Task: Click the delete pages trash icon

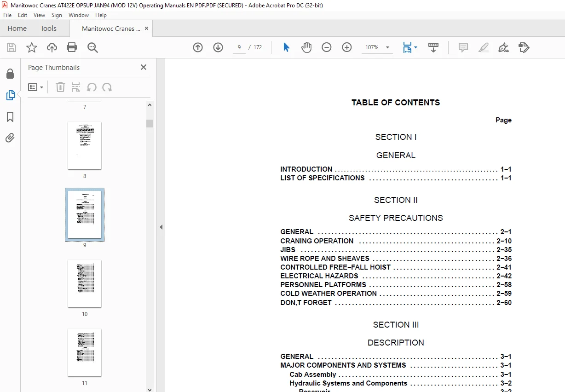Action: pos(60,87)
